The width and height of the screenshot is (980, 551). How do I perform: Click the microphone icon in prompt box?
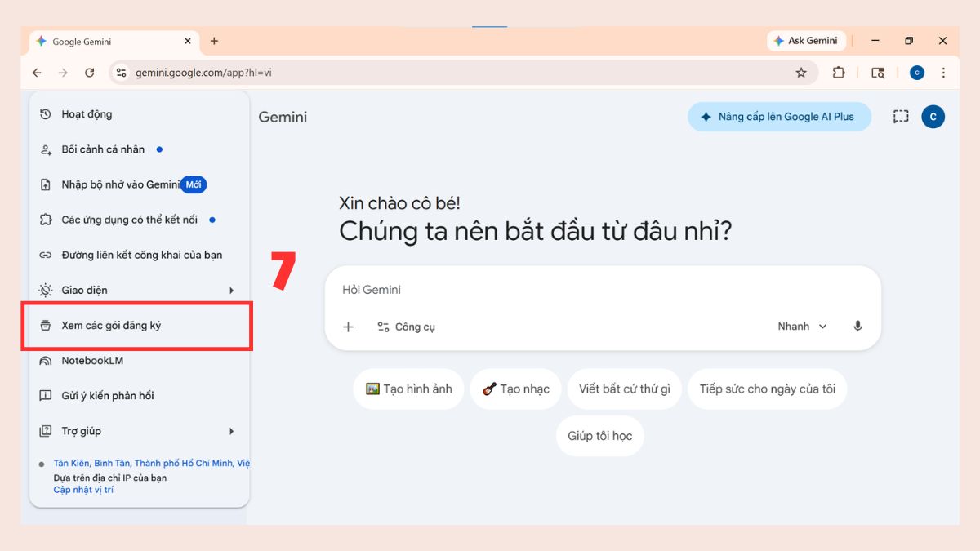857,327
